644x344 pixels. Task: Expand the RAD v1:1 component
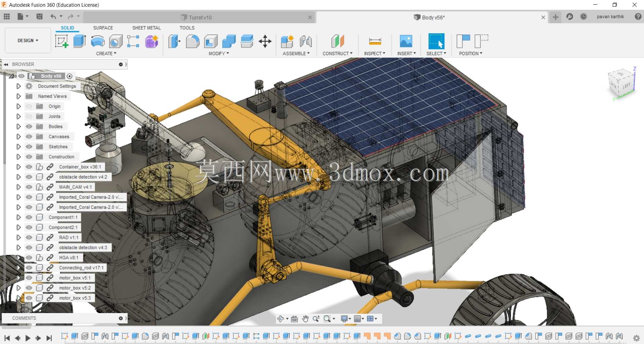click(x=18, y=237)
